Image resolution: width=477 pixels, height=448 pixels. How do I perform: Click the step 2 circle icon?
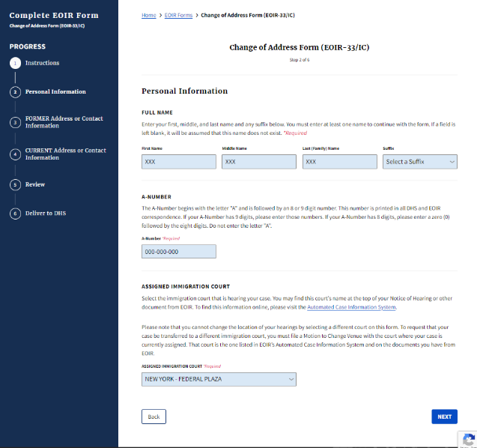[14, 92]
